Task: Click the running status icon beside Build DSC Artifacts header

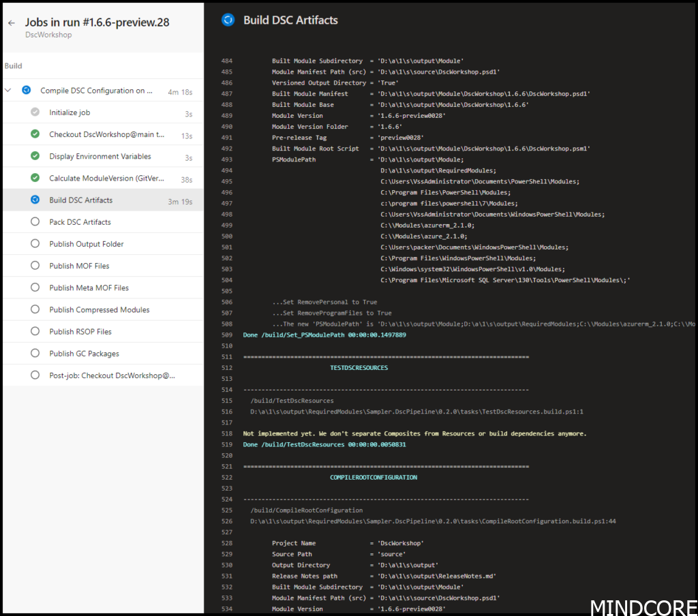Action: [228, 20]
